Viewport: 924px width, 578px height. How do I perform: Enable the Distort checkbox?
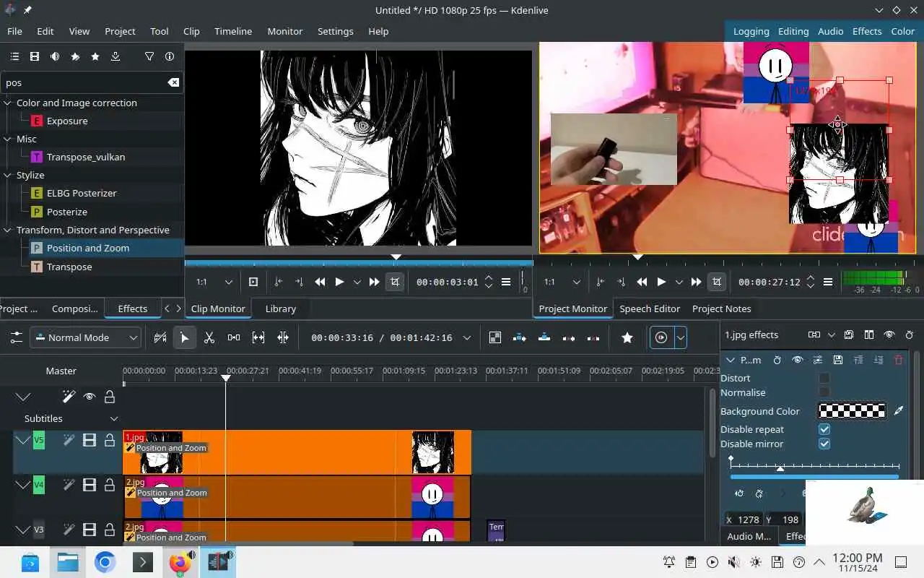(824, 378)
